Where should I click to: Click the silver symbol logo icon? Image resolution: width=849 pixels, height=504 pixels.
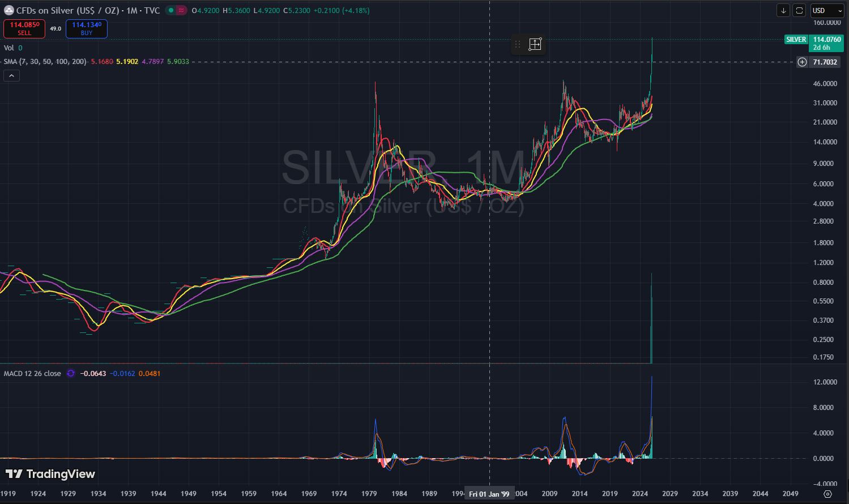[8, 10]
